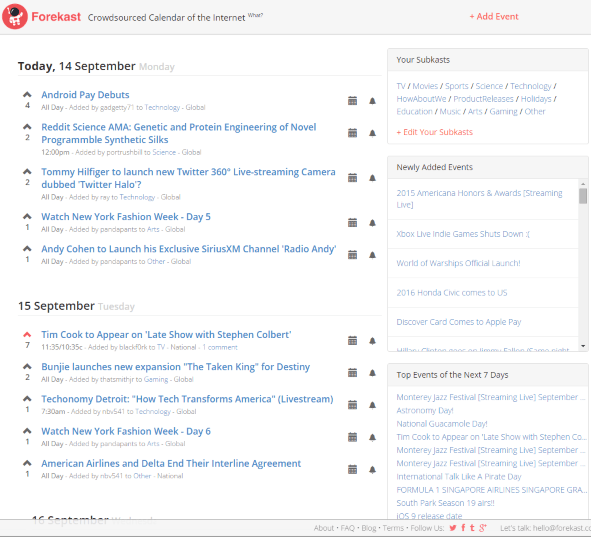
Task: Upvote the Tommy Hilfiger Twitter Halo event
Action: [27, 171]
